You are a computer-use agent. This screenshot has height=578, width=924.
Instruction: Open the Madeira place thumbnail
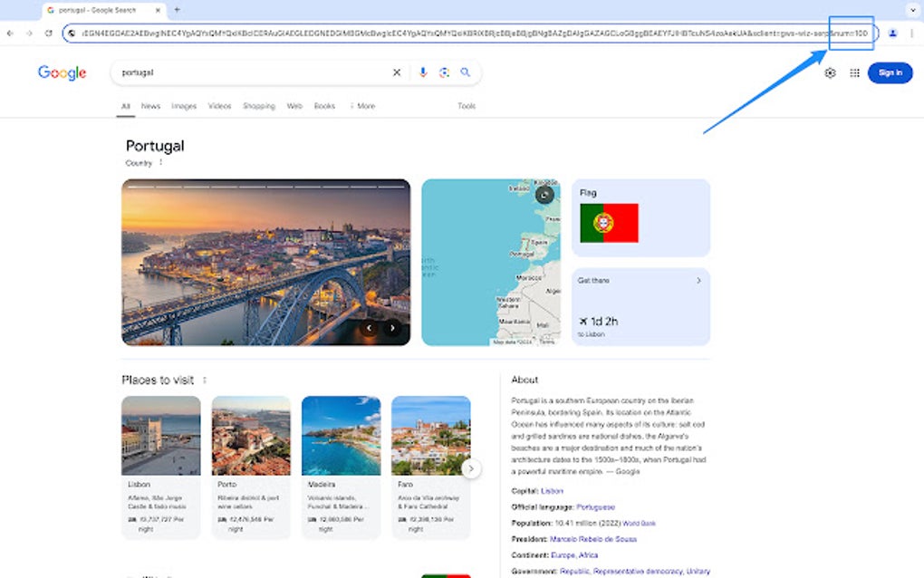[x=341, y=436]
